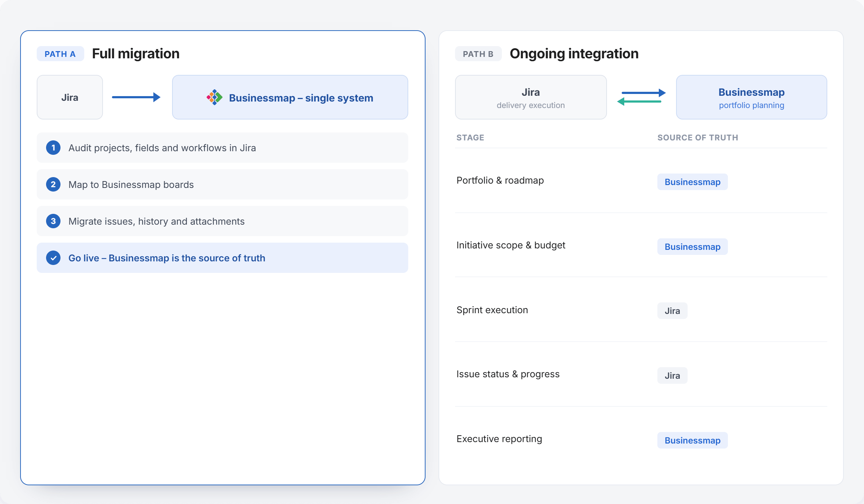Click the SOURCE OF TRUTH column header
This screenshot has height=504, width=864.
(x=698, y=138)
